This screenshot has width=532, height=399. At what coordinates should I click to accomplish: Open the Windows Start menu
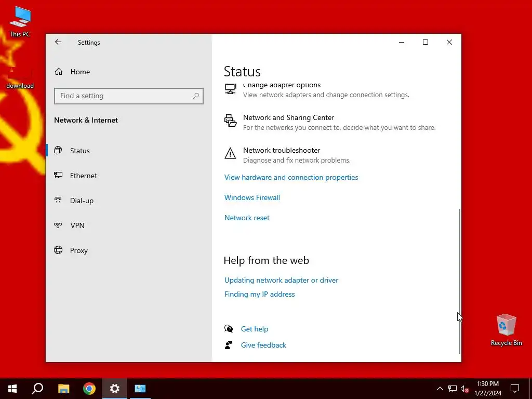pos(12,389)
